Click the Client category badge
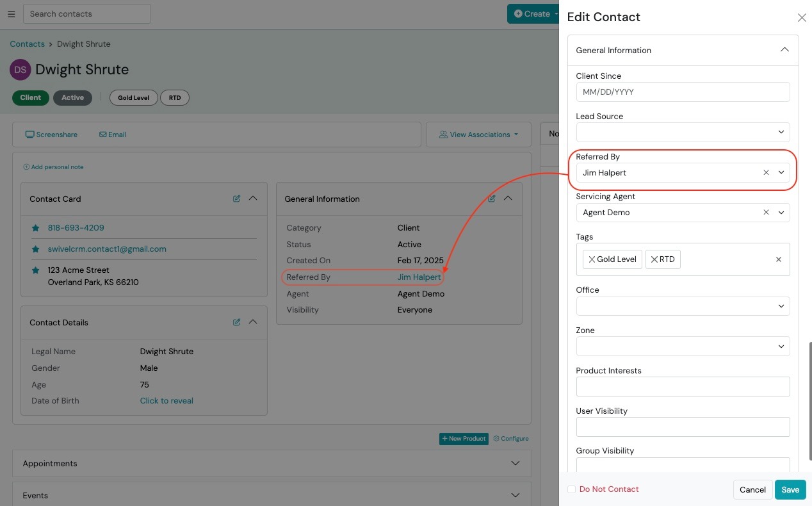The image size is (812, 506). (30, 98)
